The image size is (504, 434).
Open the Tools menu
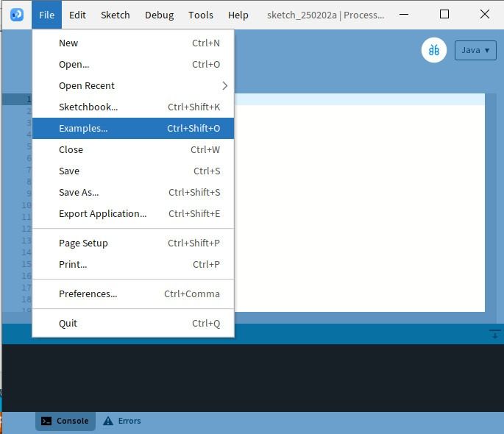201,15
